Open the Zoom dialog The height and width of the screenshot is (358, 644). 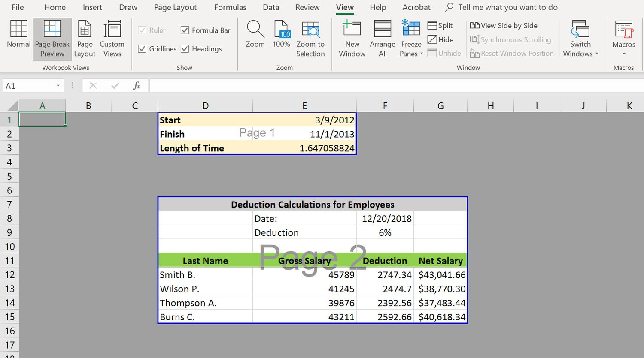click(255, 39)
